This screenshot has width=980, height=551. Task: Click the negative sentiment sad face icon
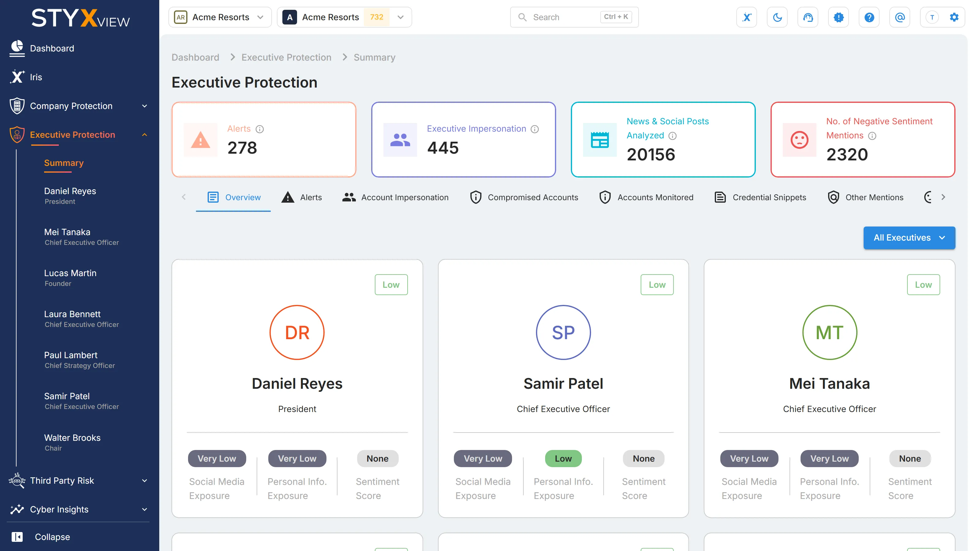[x=799, y=140]
